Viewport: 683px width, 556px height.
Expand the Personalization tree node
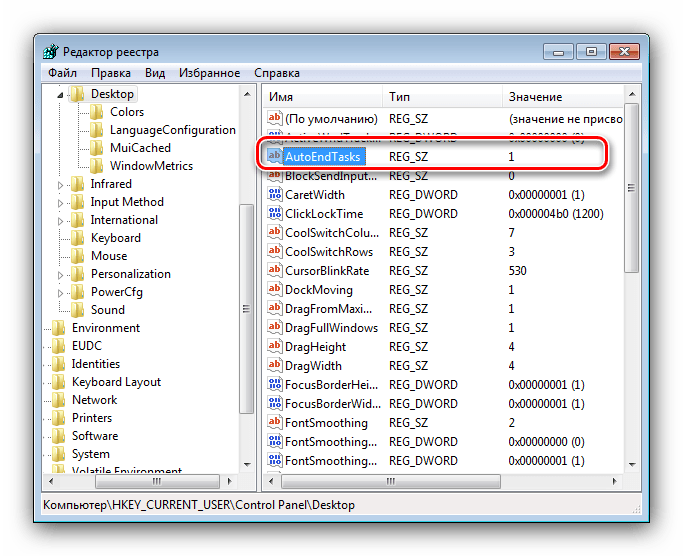pyautogui.click(x=61, y=275)
